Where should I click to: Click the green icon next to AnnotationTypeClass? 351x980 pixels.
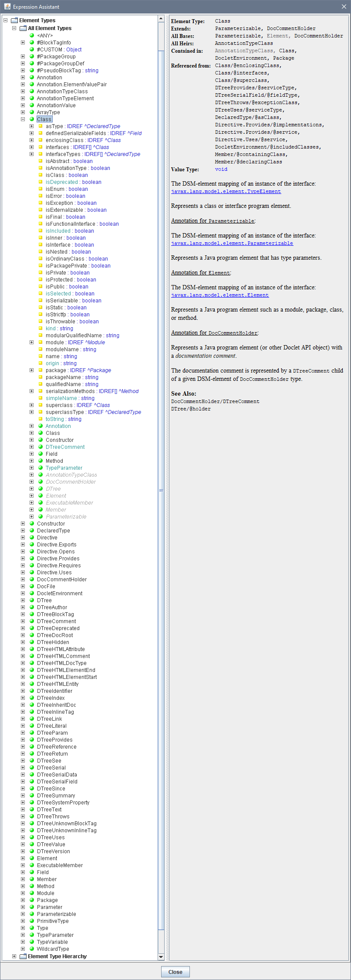pyautogui.click(x=32, y=92)
